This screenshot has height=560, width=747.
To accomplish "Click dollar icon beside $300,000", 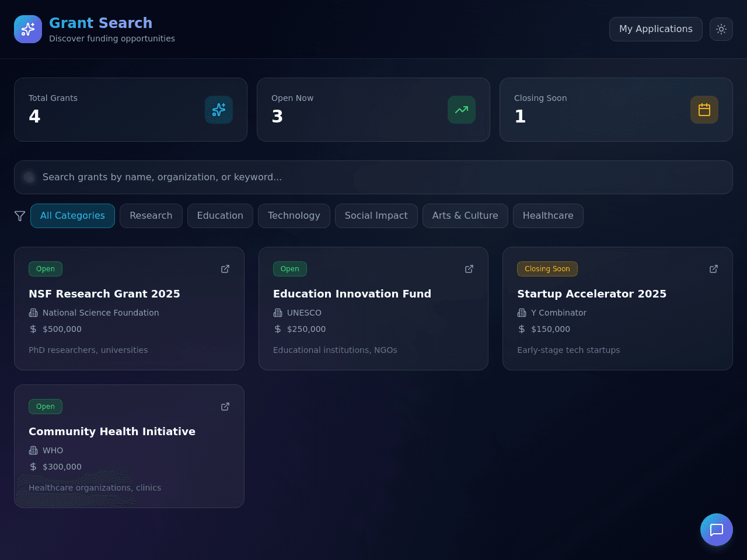I will pos(33,467).
